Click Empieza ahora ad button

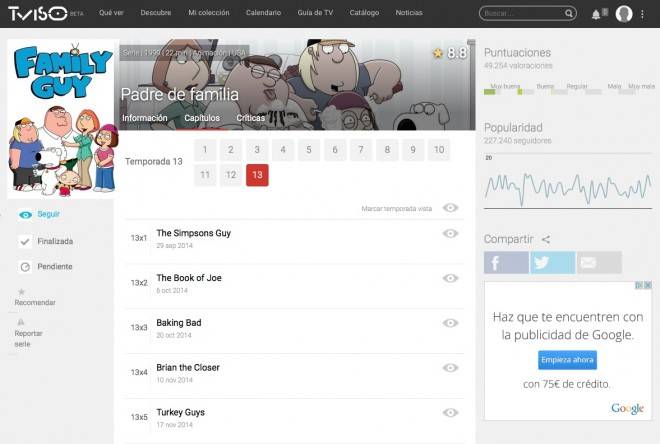pos(567,360)
